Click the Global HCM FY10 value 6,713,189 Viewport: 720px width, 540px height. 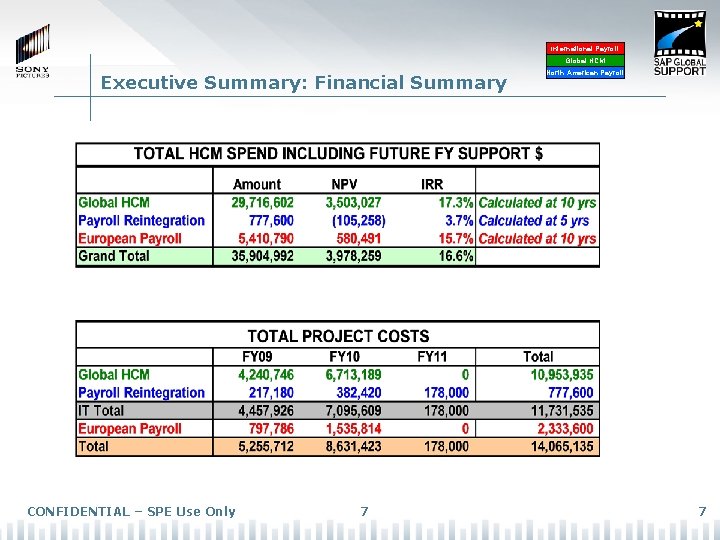pos(354,375)
